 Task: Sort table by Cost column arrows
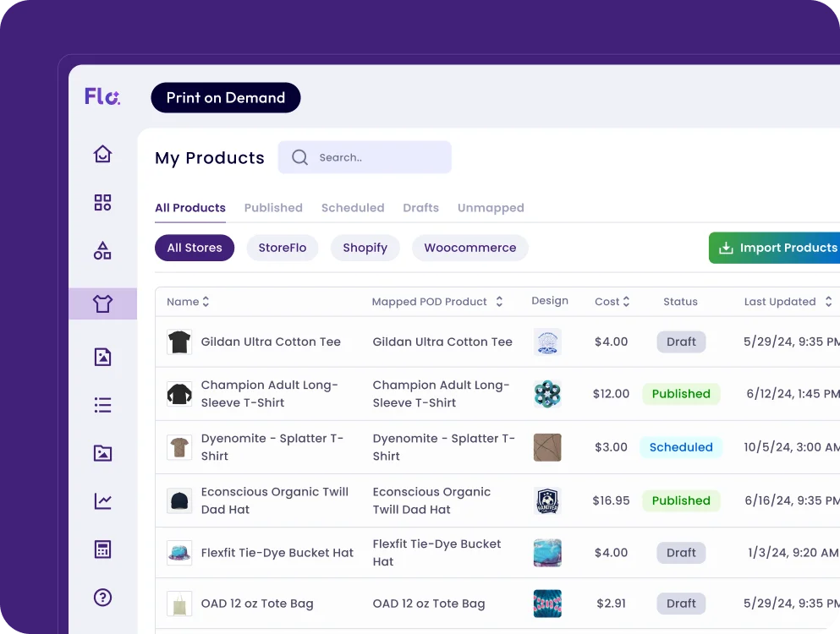(x=626, y=302)
